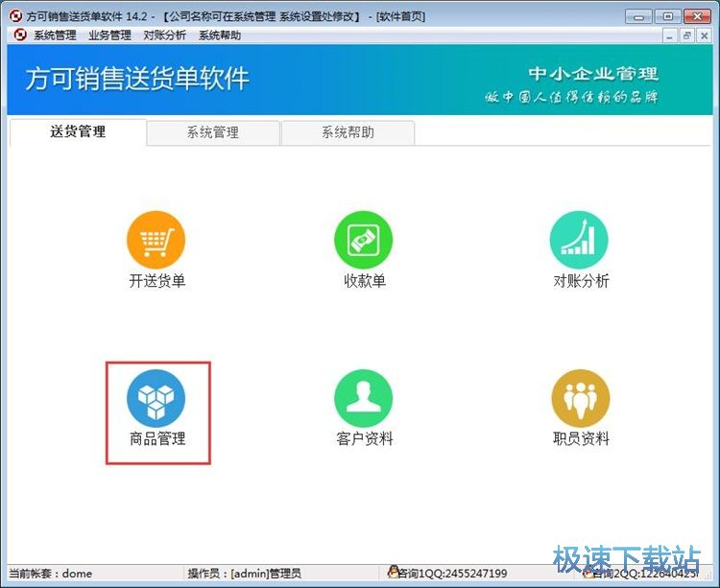Expand the 对账分析 menu

click(x=164, y=35)
